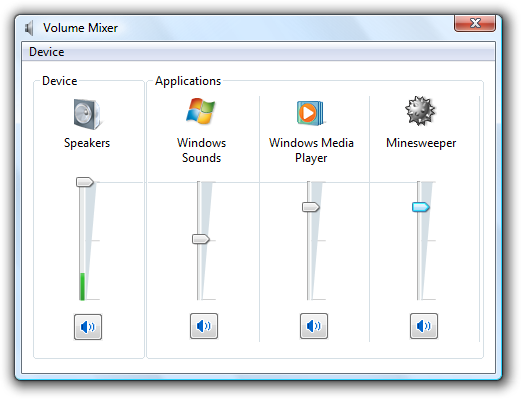This screenshot has height=399, width=521.
Task: Click the Windows Media Player slider thumb
Action: pyautogui.click(x=311, y=207)
